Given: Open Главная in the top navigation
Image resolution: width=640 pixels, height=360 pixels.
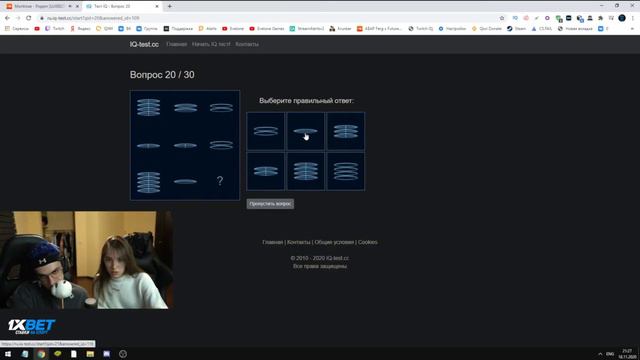Looking at the screenshot, I should (x=176, y=44).
